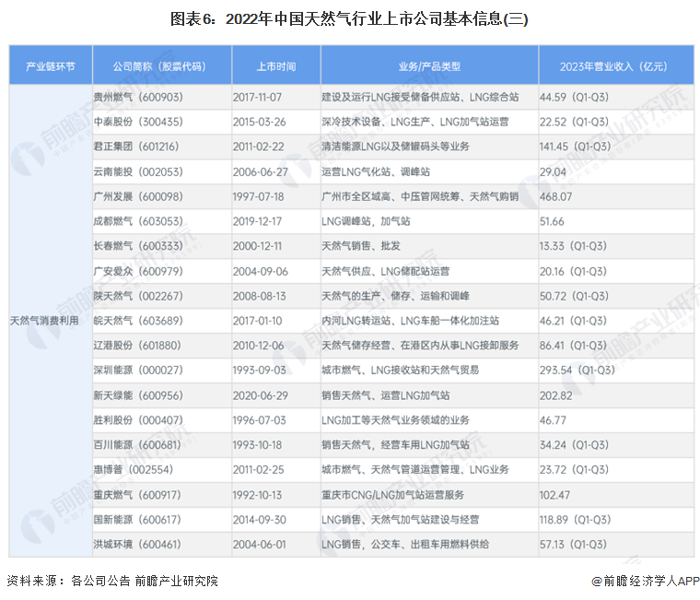
Task: Click company 辽港股份 (601880)
Action: [137, 346]
